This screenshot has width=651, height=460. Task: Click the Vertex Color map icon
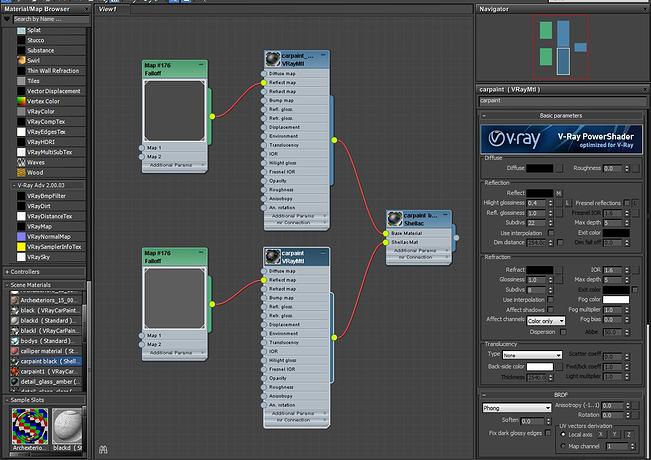point(20,101)
